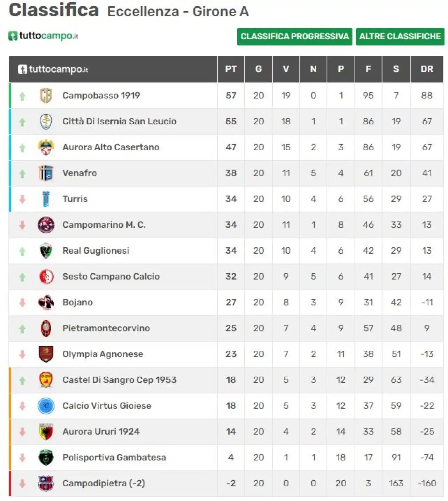
Task: Sort table by the DR column header
Action: (427, 69)
